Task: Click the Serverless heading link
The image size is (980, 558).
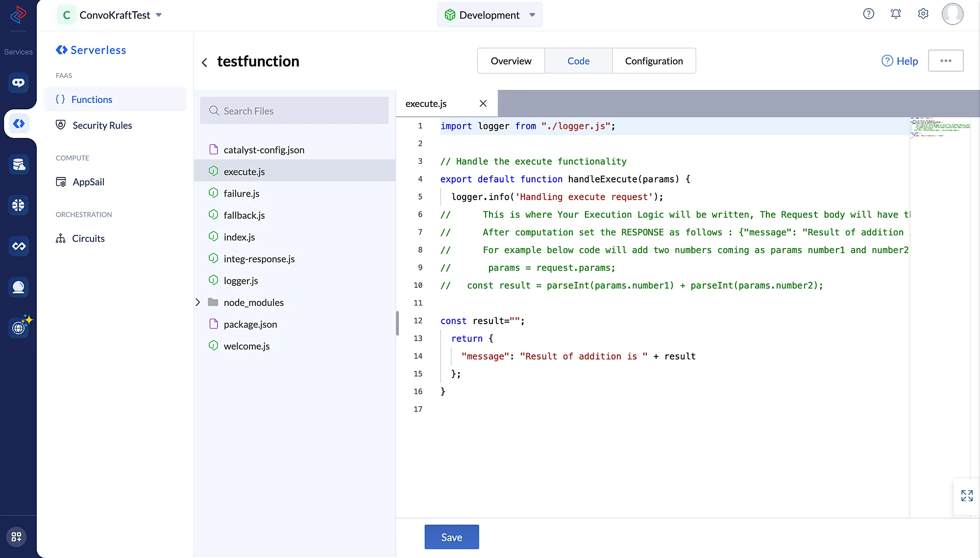Action: pos(98,50)
